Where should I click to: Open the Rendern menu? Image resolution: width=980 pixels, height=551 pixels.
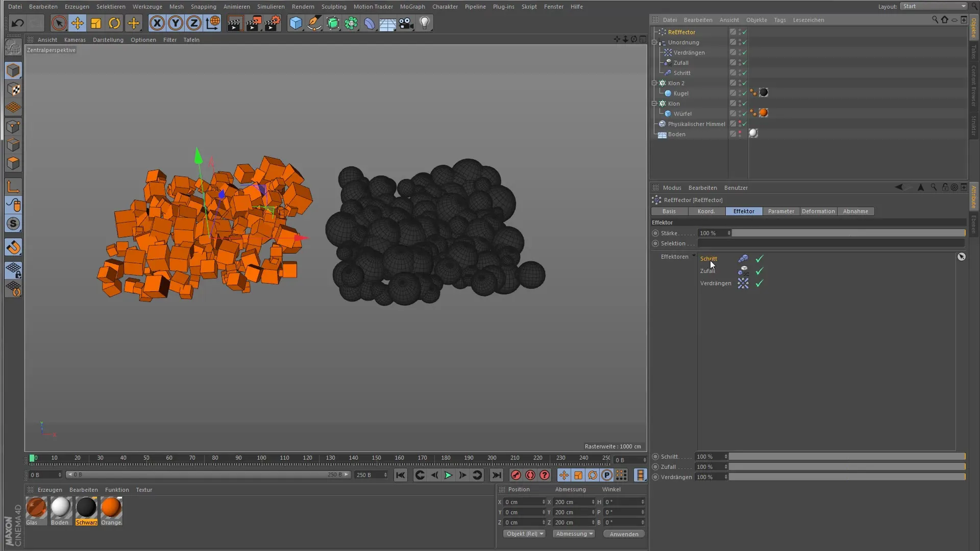tap(303, 7)
